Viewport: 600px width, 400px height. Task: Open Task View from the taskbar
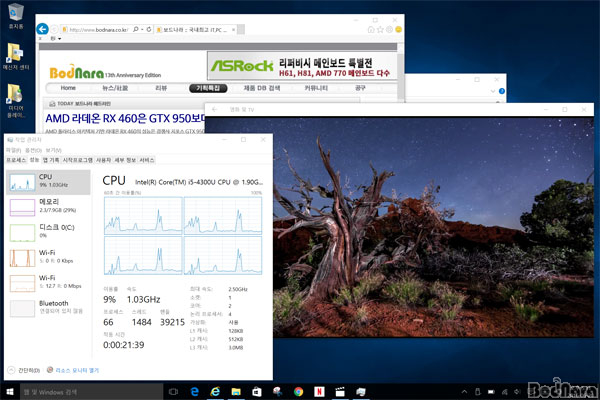(x=173, y=392)
